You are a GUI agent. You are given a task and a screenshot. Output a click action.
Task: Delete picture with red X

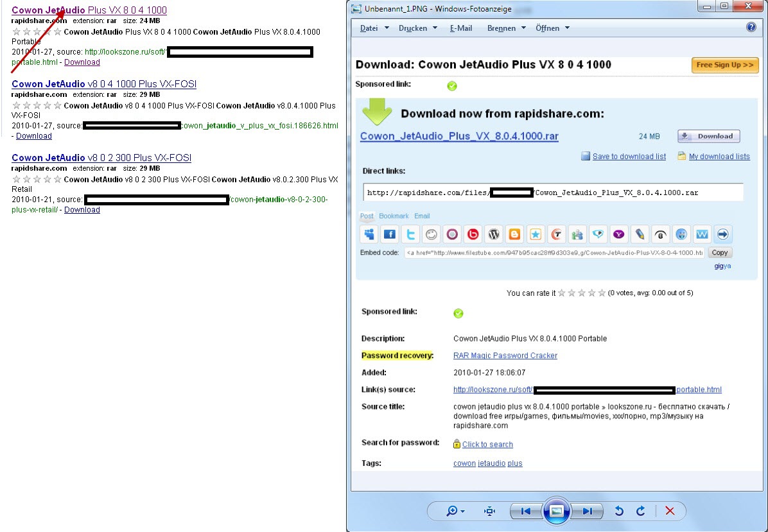coord(670,511)
